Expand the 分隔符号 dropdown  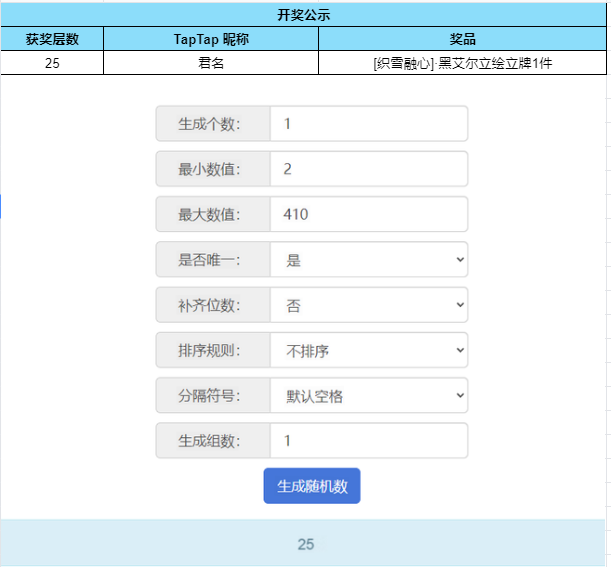coord(369,395)
